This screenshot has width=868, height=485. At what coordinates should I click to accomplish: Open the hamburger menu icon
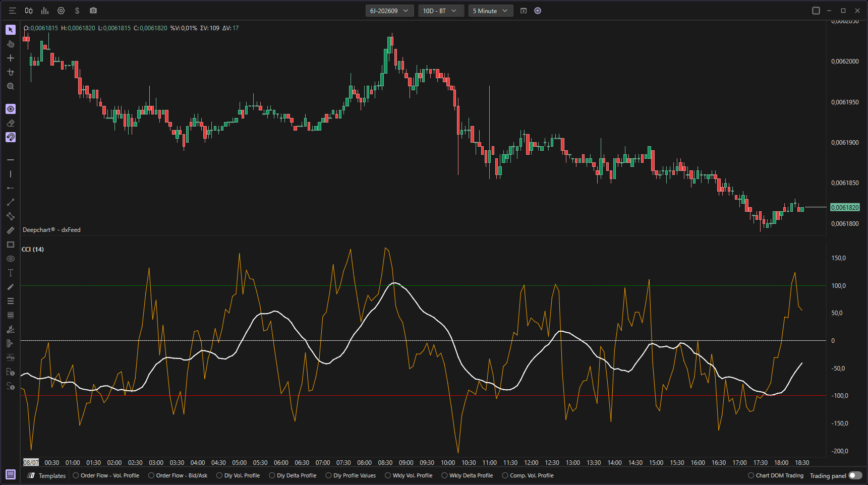click(x=13, y=11)
